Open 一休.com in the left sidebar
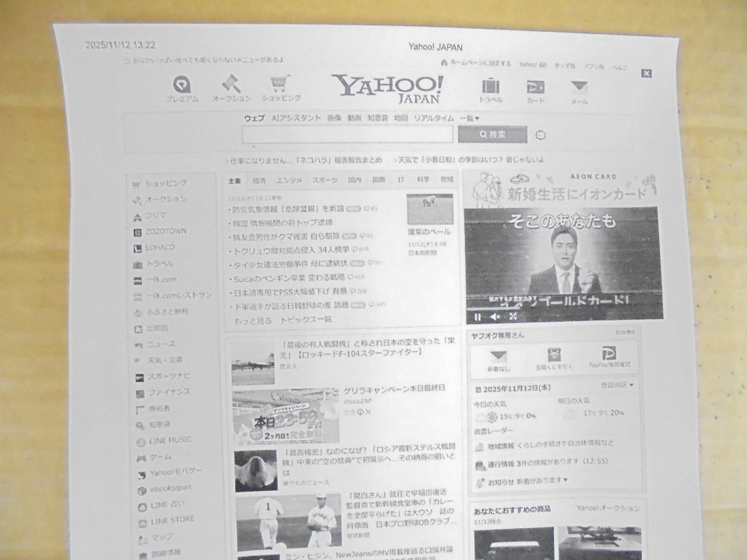Screen dimensions: 747x560 (156, 280)
